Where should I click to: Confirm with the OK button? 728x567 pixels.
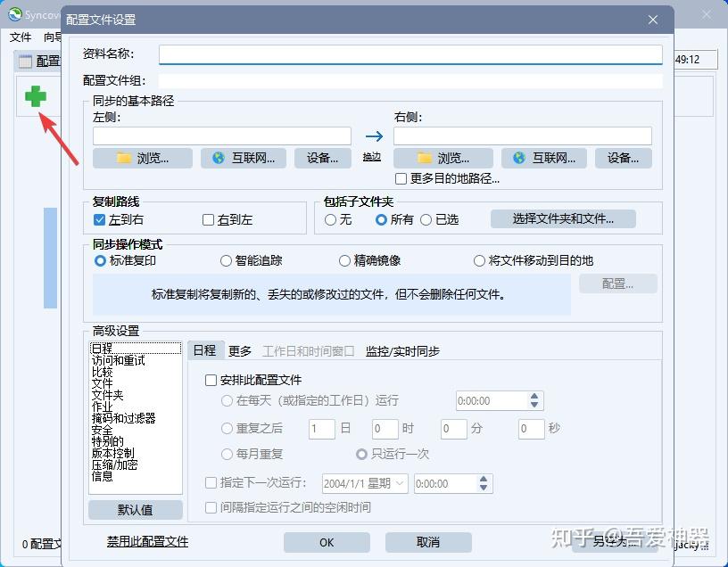click(x=327, y=542)
